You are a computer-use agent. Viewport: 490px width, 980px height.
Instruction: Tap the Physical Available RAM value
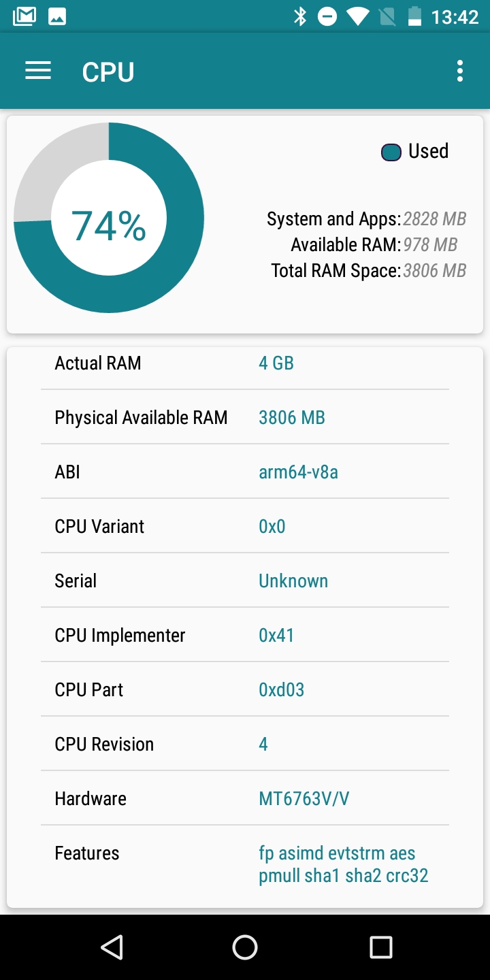coord(292,418)
